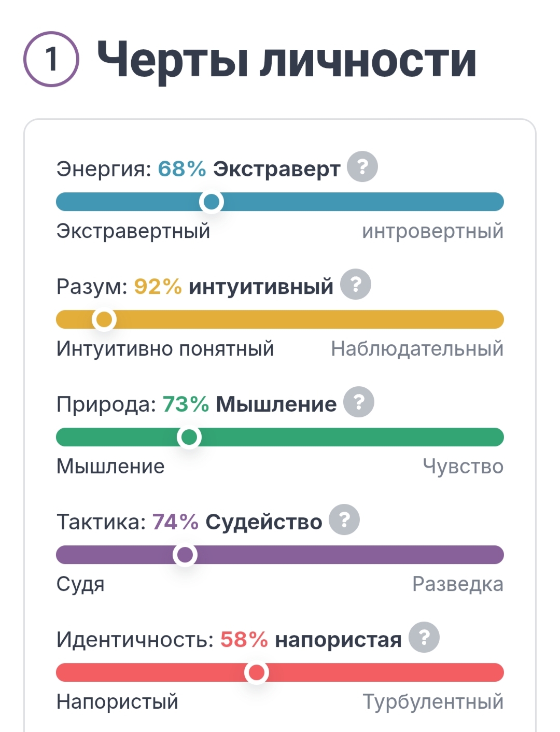The image size is (560, 732).
Task: Click the 92% интуитивный result text
Action: tap(233, 287)
